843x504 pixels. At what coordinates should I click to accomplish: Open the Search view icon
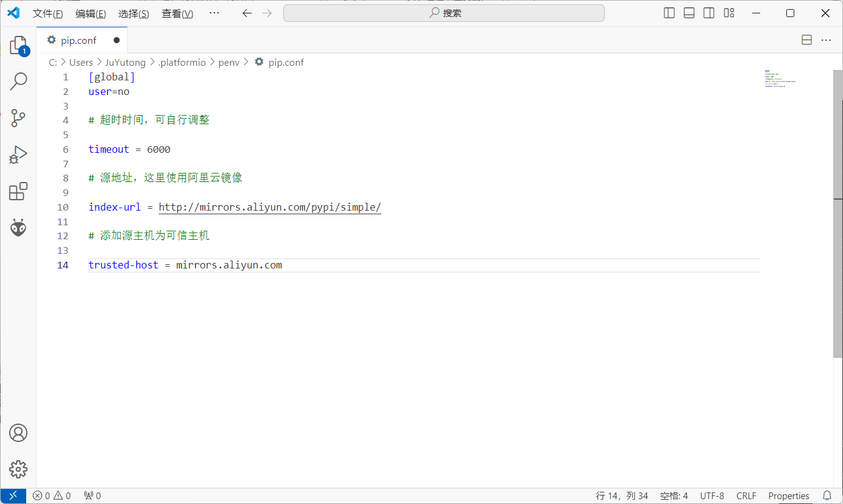[18, 81]
